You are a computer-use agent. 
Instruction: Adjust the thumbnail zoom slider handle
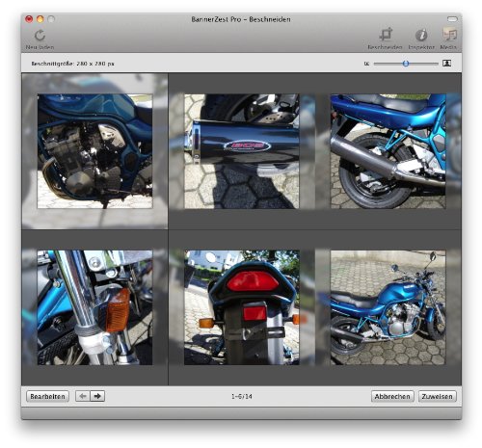406,64
